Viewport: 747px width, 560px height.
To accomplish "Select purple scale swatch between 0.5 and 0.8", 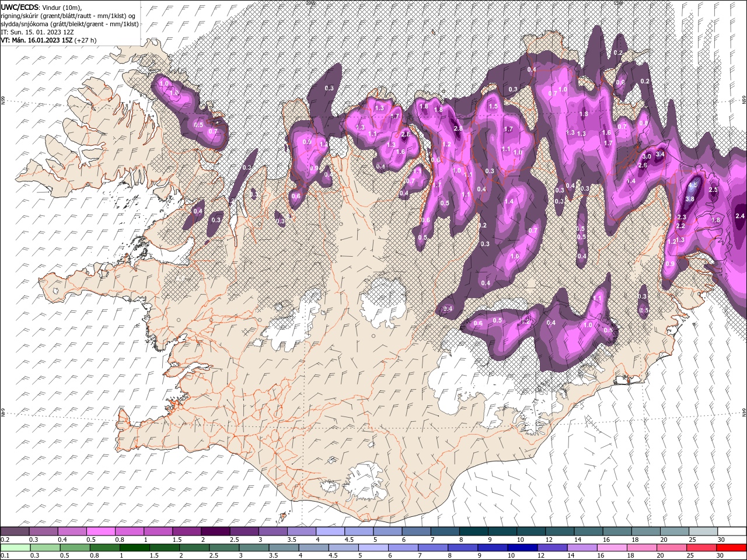I will (100, 531).
